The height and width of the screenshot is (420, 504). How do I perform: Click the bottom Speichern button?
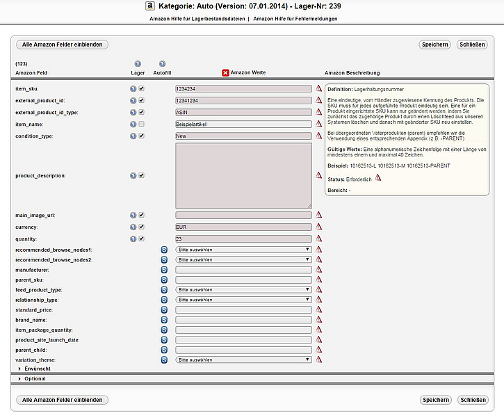coord(436,400)
